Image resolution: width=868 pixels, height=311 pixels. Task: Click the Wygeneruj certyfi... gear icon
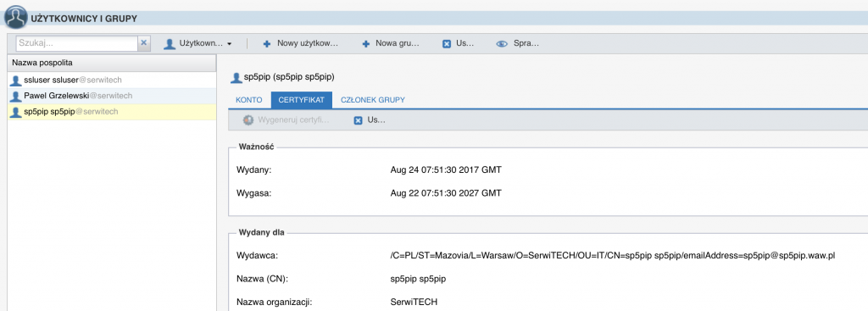[x=248, y=120]
